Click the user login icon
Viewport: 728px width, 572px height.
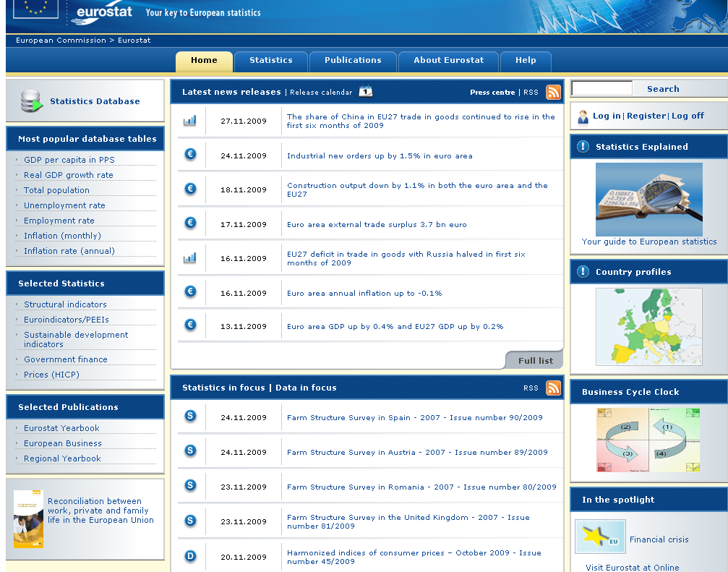[x=583, y=117]
